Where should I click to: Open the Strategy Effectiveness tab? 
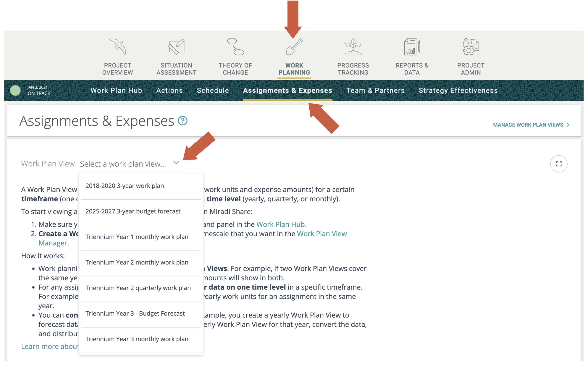458,90
